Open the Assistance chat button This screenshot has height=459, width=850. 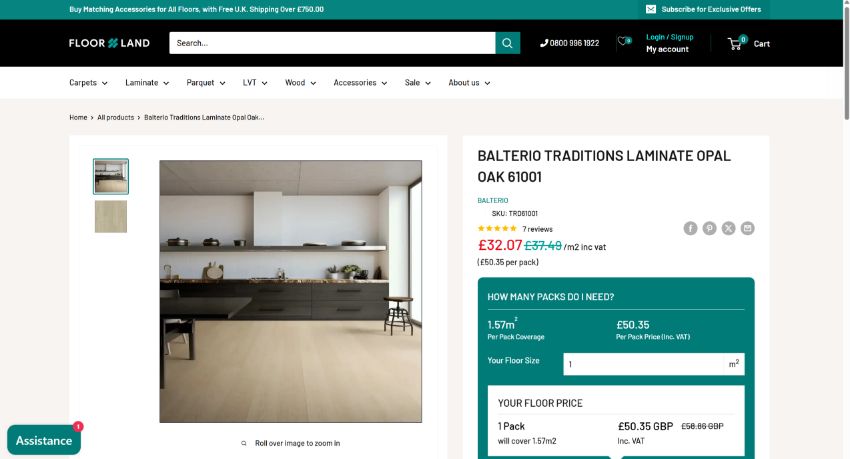coord(44,440)
